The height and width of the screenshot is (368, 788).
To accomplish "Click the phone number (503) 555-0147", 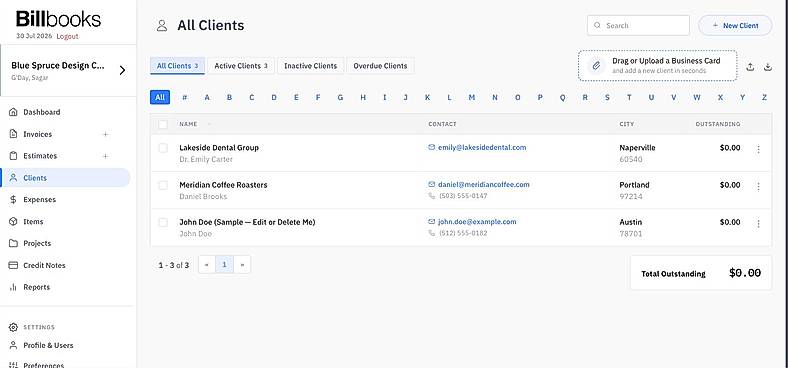I will click(463, 196).
